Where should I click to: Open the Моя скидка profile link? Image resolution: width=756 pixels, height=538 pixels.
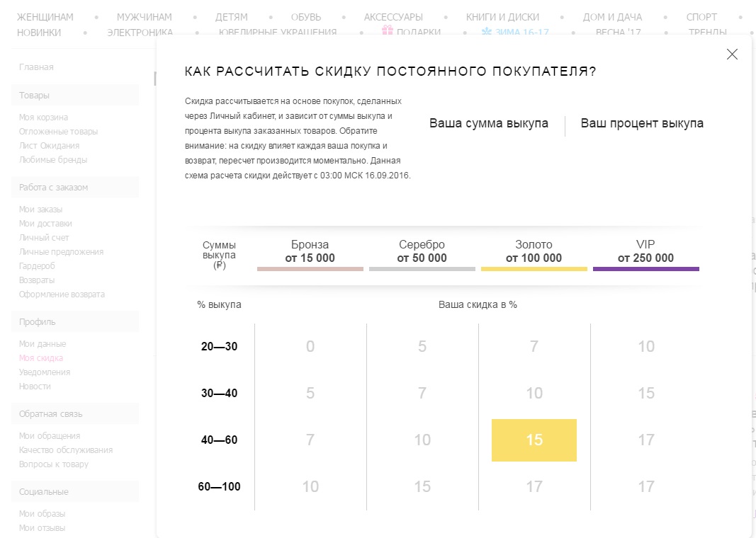(41, 358)
